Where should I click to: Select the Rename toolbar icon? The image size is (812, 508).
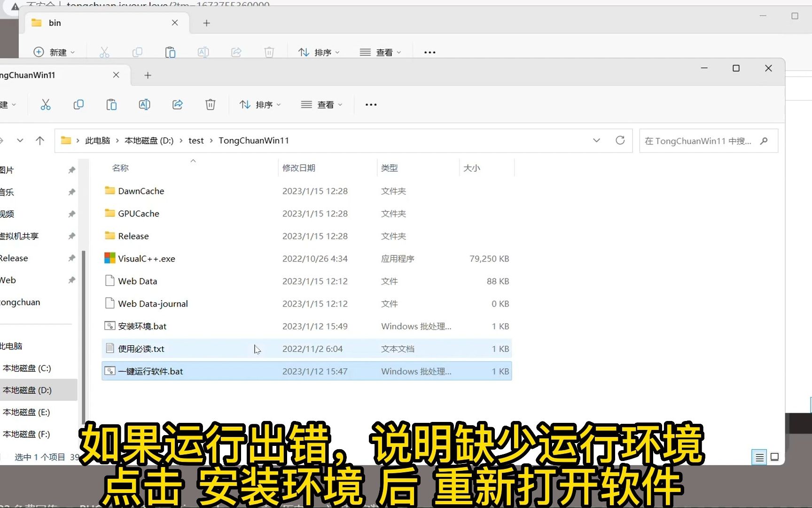[145, 104]
